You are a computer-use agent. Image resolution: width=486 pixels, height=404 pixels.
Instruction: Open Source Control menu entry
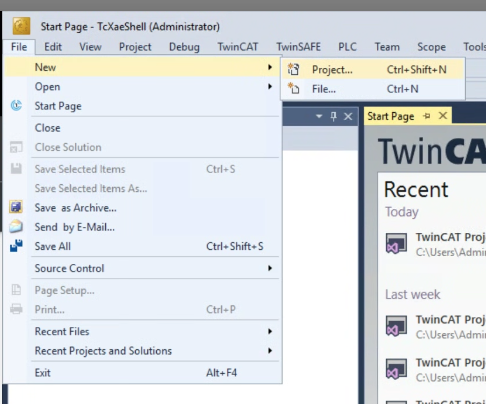143,268
